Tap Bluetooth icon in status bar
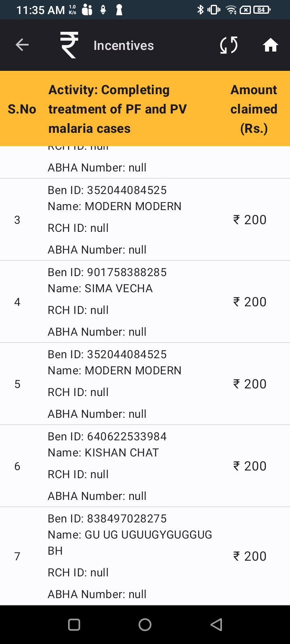 200,10
